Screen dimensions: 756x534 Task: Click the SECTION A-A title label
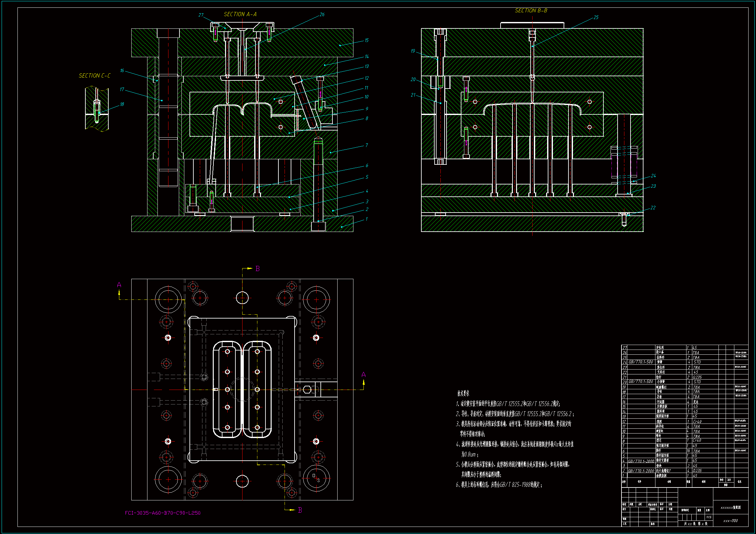pyautogui.click(x=240, y=14)
